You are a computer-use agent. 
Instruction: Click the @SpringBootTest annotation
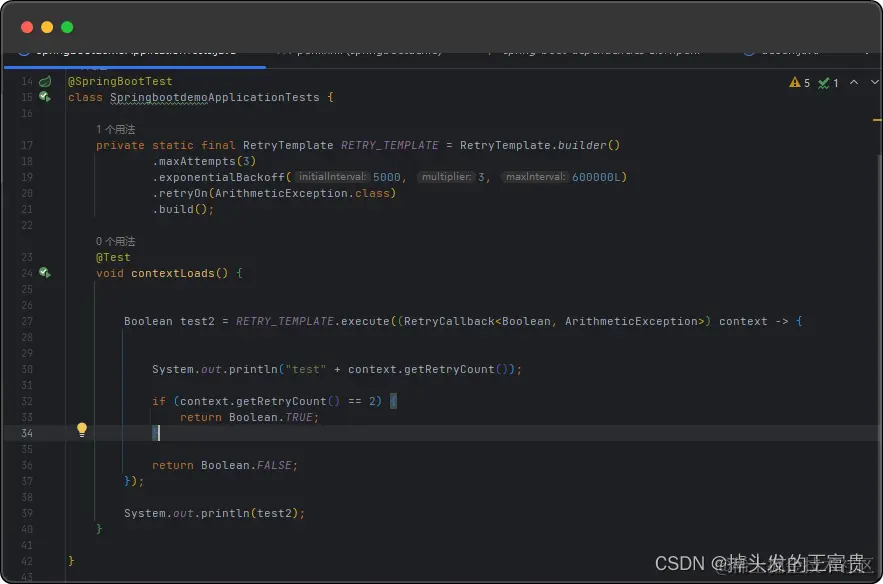click(120, 81)
